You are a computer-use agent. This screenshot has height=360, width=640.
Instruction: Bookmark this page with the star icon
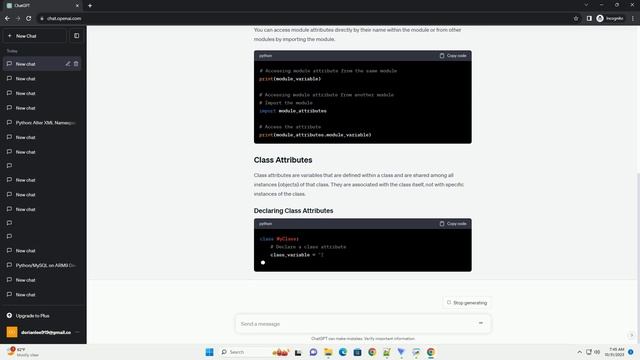(576, 18)
